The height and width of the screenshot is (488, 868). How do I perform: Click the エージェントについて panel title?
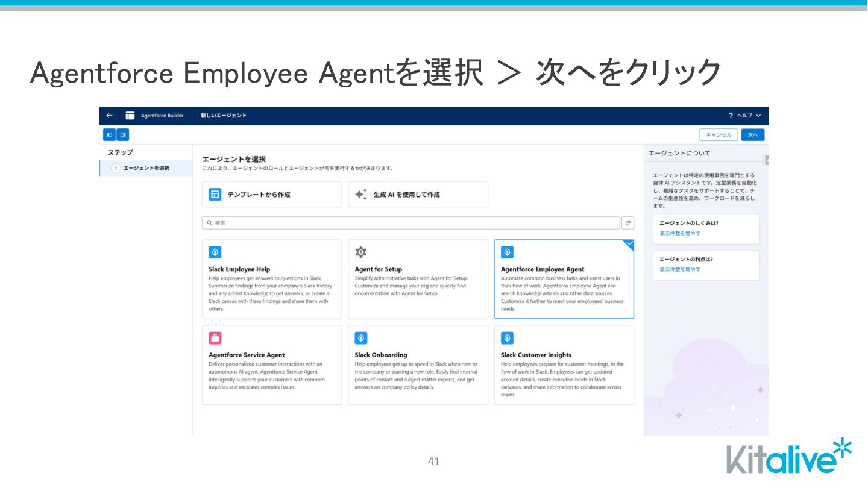(679, 154)
